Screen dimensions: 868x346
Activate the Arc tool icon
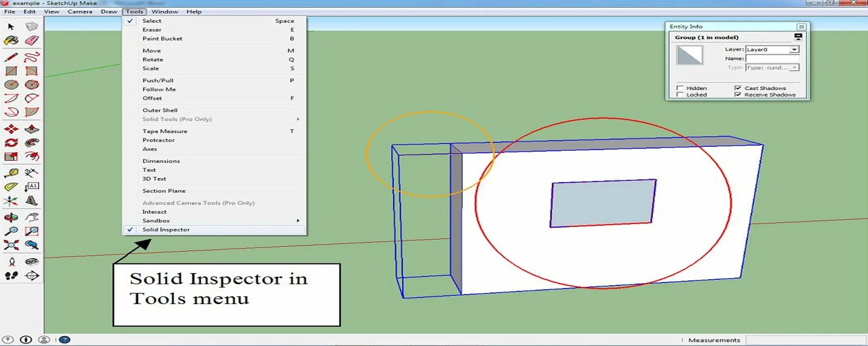(11, 98)
